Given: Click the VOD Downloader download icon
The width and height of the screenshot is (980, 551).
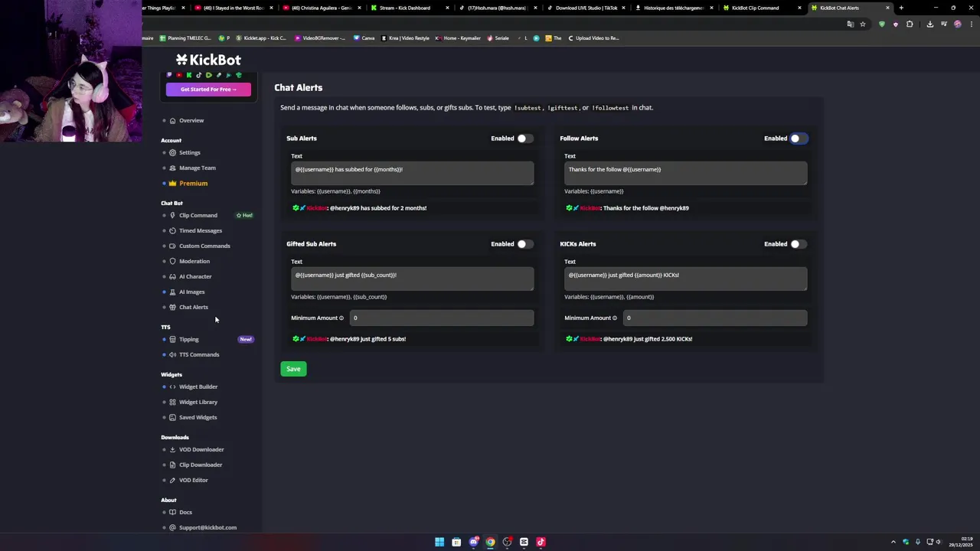Looking at the screenshot, I should [172, 449].
